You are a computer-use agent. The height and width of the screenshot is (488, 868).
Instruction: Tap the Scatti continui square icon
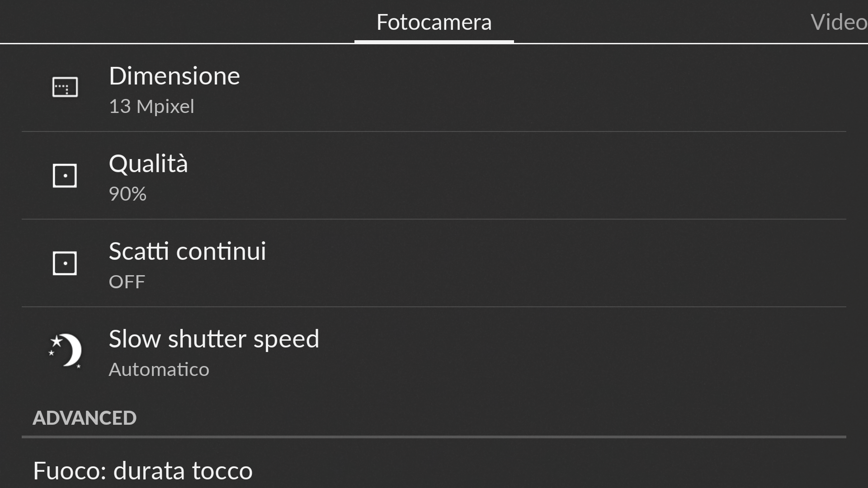pyautogui.click(x=65, y=263)
